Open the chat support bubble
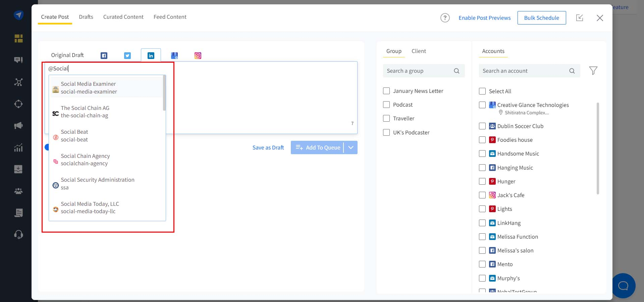The height and width of the screenshot is (302, 644). click(x=623, y=286)
